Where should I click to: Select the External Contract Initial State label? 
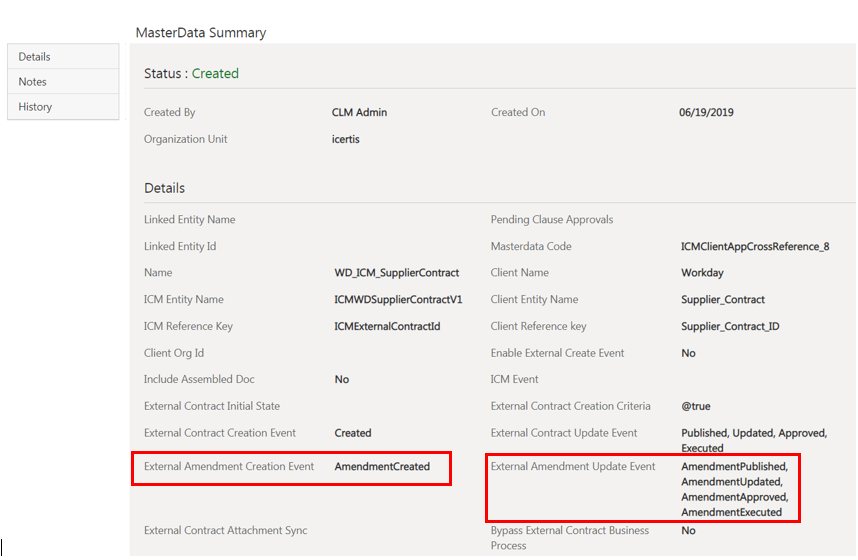pyautogui.click(x=212, y=406)
